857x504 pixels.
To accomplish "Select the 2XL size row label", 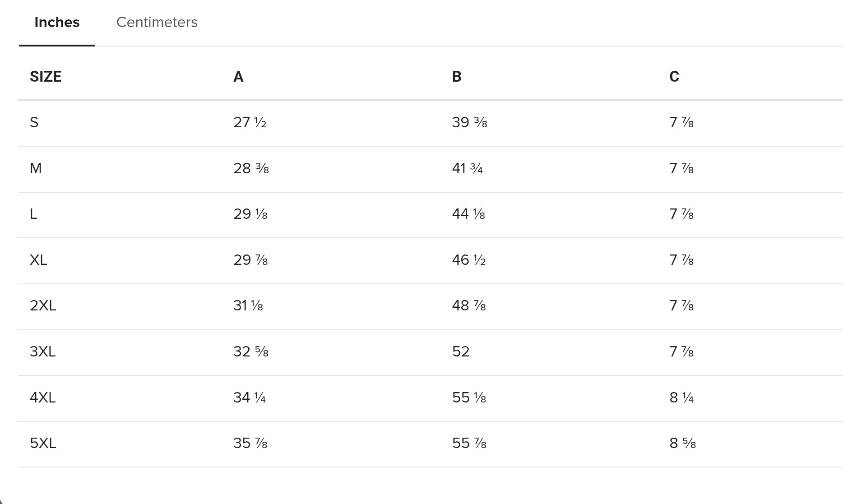I will tap(43, 305).
